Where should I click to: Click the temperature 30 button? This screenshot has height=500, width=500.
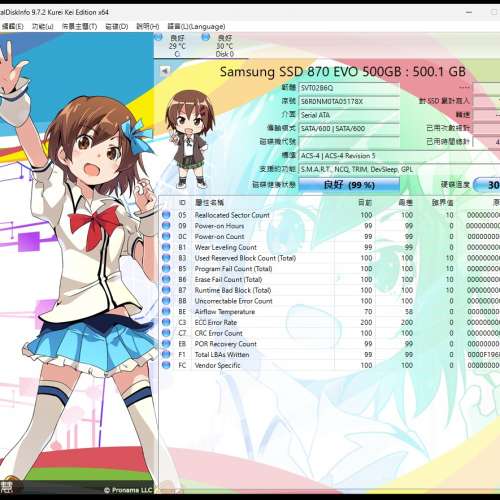(487, 185)
